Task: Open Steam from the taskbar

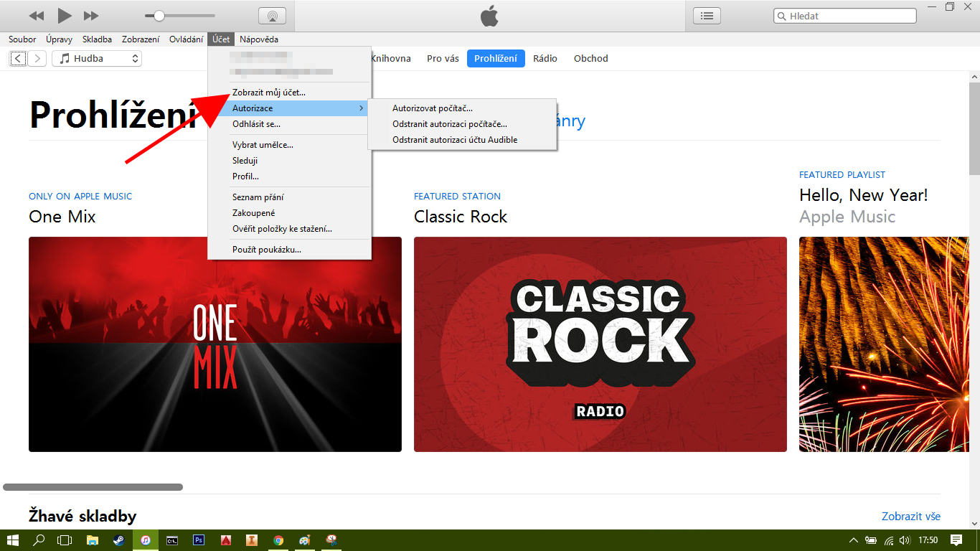Action: [118, 540]
